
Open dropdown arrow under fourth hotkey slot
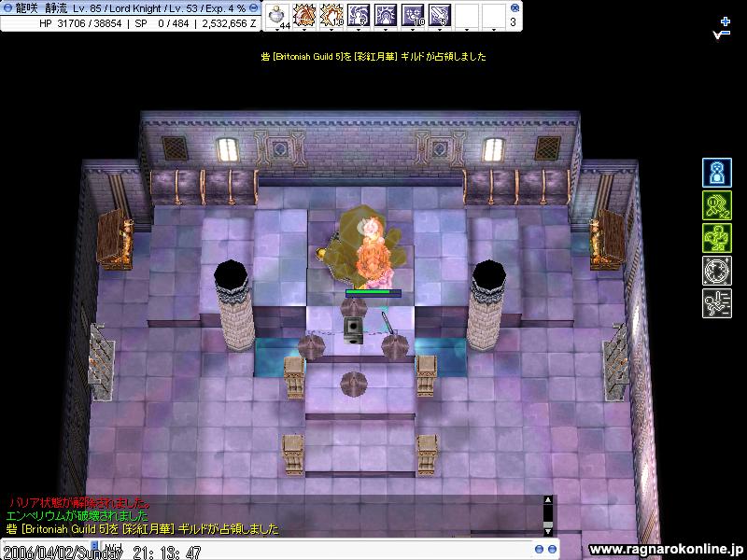(359, 30)
